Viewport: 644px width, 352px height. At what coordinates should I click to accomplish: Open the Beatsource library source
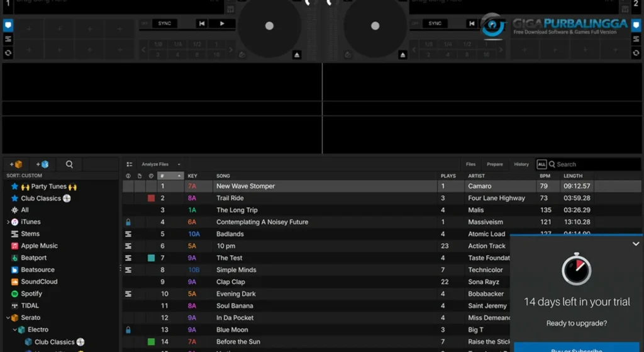click(x=33, y=270)
